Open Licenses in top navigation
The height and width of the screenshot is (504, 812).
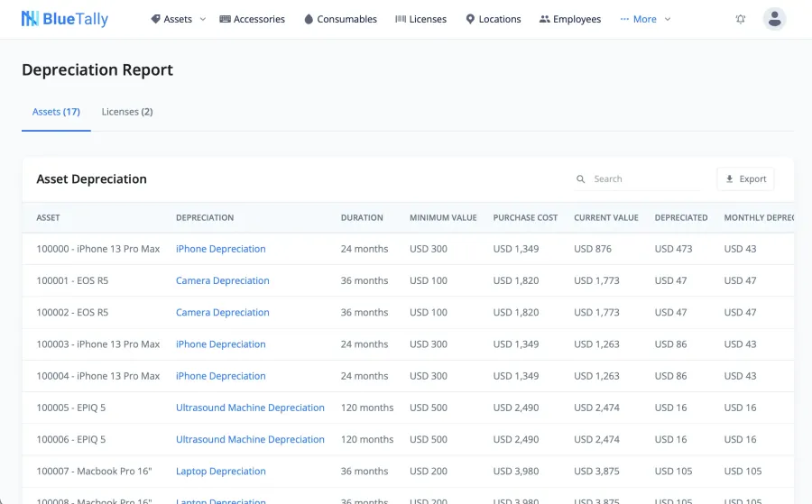click(420, 19)
